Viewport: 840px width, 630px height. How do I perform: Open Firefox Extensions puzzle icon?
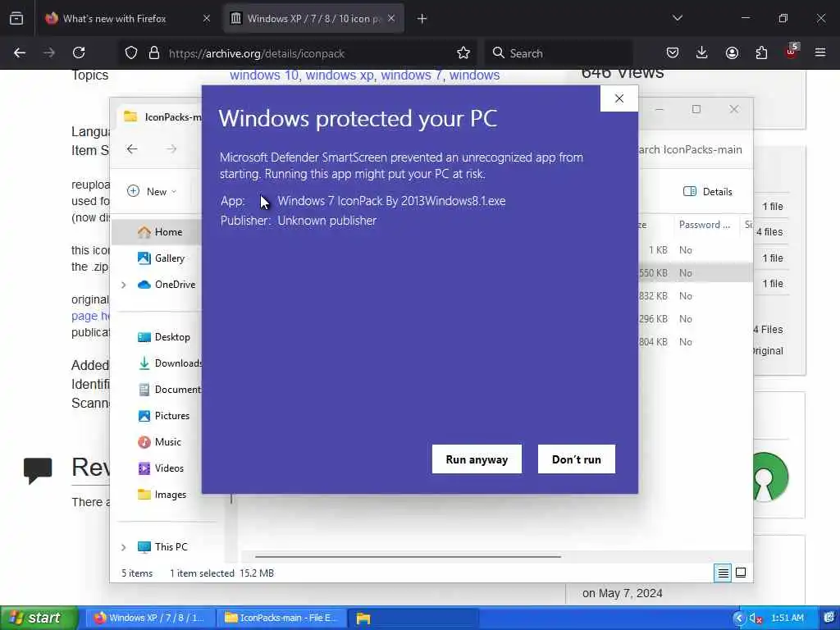pyautogui.click(x=761, y=53)
